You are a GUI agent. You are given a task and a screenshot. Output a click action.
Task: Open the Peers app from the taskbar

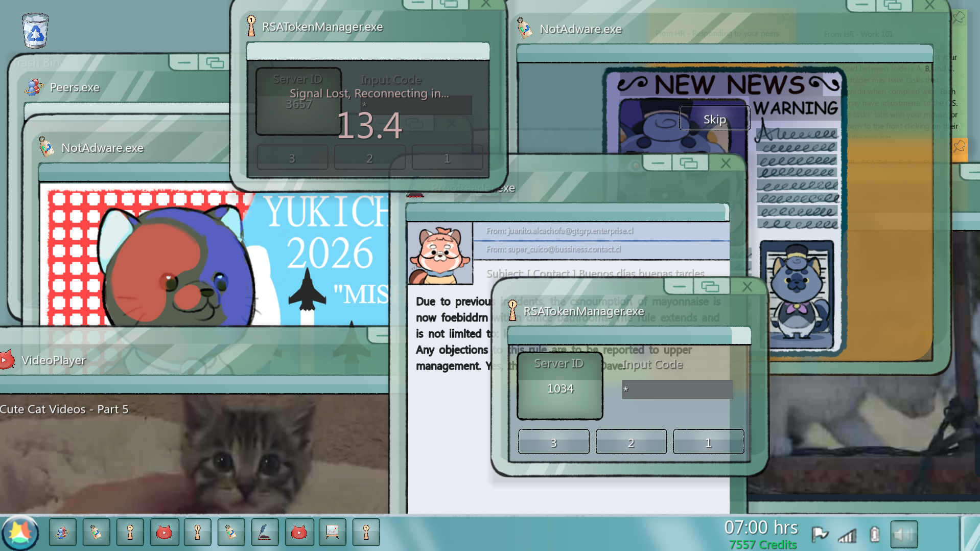[x=62, y=533]
